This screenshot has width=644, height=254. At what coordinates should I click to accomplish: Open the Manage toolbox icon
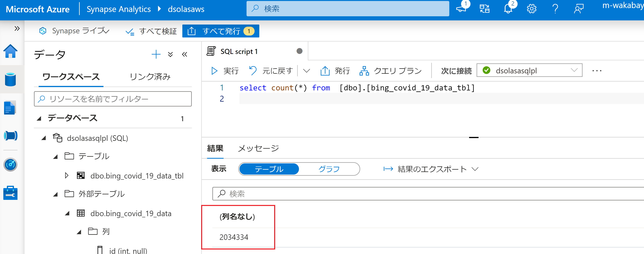tap(10, 193)
